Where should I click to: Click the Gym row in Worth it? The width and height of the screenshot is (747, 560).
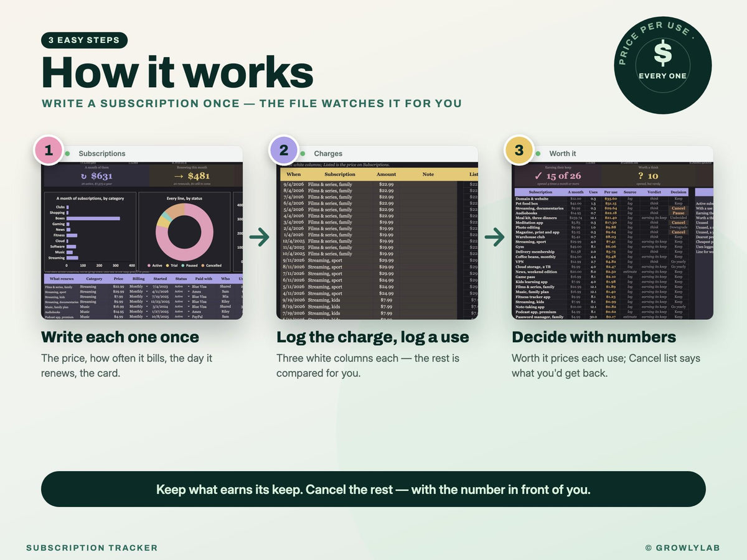(601, 246)
